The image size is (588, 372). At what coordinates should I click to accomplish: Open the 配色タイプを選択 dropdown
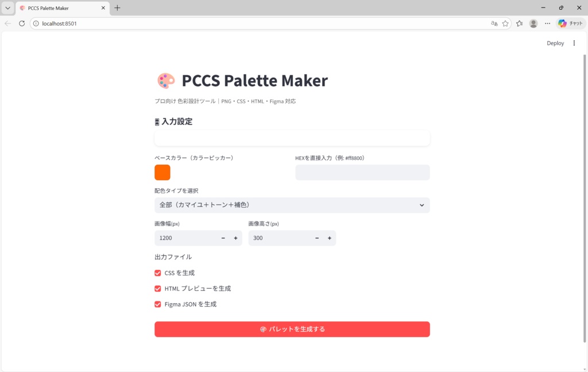pyautogui.click(x=292, y=205)
